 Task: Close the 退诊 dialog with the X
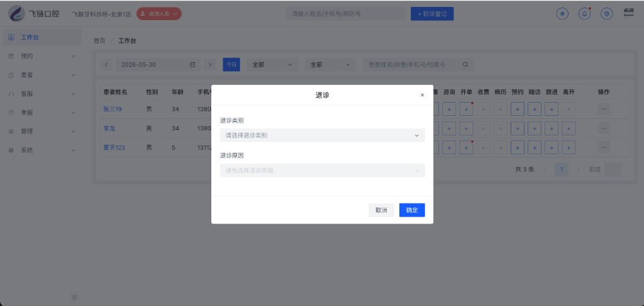tap(422, 95)
